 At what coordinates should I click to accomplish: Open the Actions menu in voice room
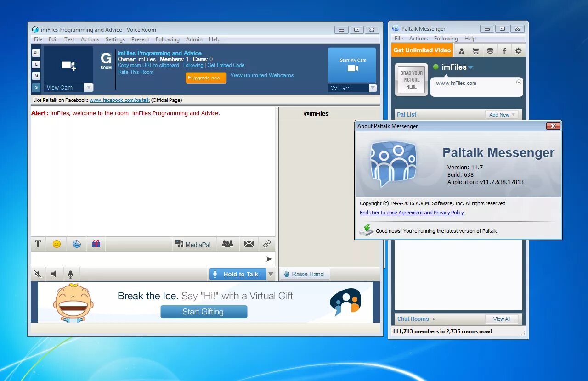pos(90,39)
